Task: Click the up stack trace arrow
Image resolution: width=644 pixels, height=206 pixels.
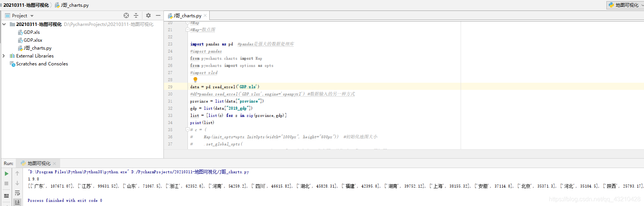Action: coord(17,173)
